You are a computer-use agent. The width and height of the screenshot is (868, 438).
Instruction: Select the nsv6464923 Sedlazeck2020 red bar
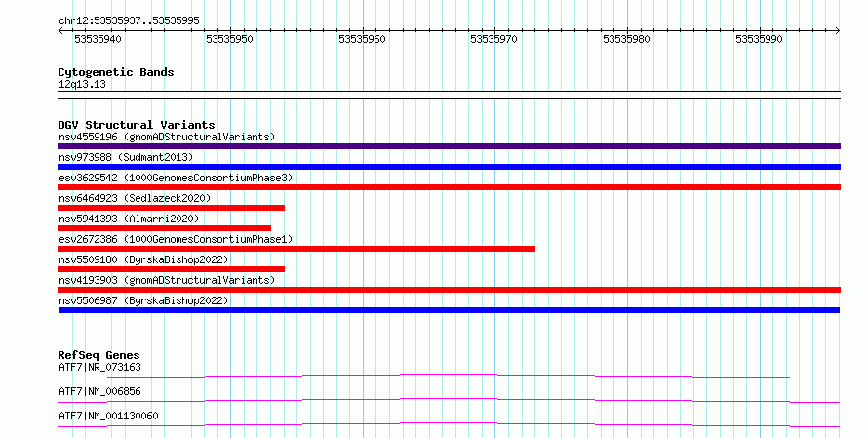[171, 208]
